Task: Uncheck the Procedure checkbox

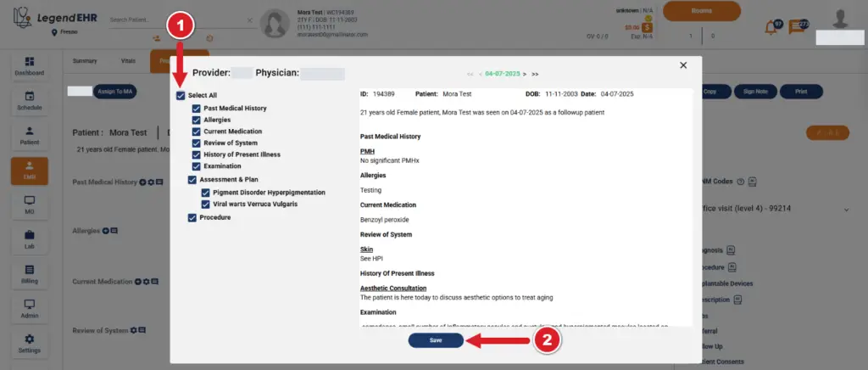Action: pyautogui.click(x=192, y=218)
